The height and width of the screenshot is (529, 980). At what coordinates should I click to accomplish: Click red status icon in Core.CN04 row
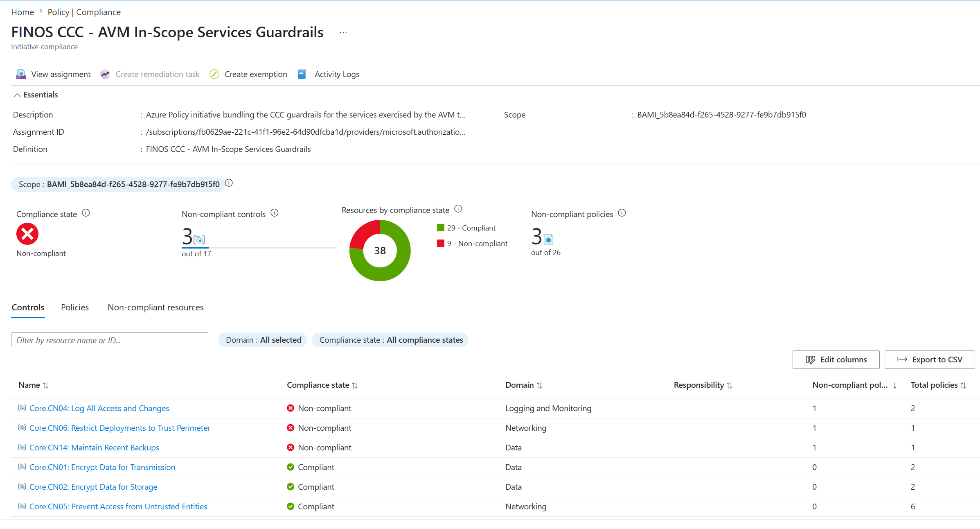click(x=291, y=408)
